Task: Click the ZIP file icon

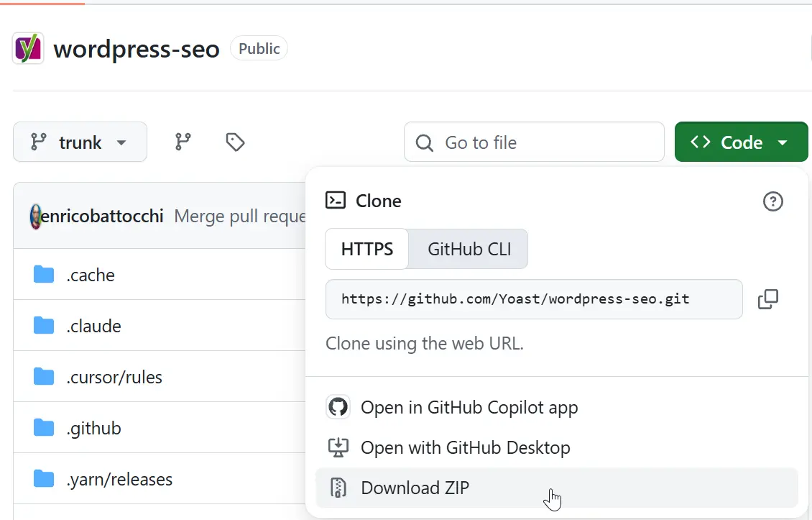Action: 338,488
